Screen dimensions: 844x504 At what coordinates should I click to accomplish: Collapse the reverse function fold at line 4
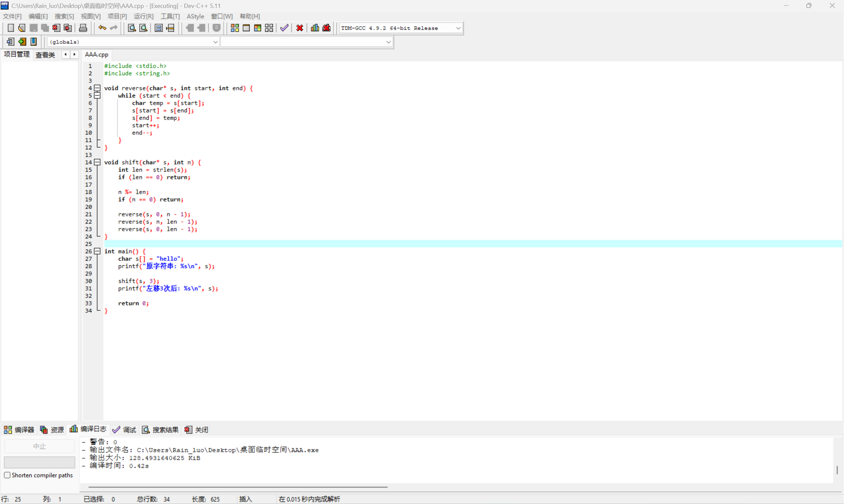tap(97, 88)
